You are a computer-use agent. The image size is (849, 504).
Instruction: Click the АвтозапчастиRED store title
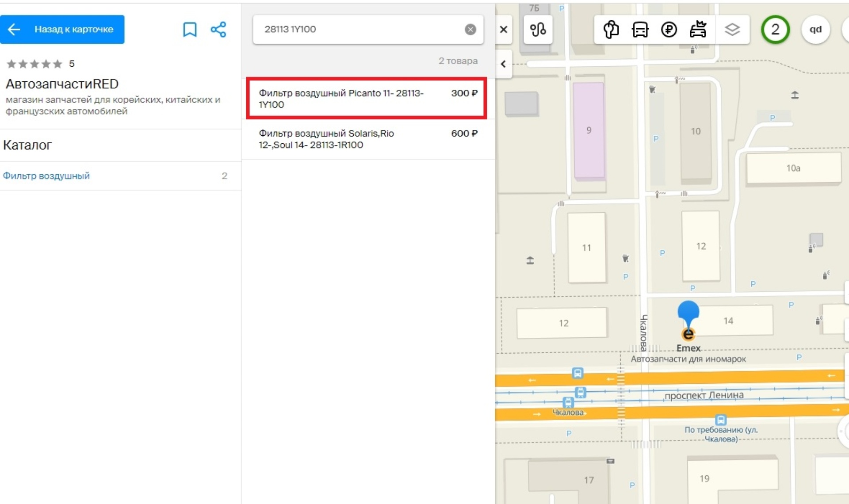(62, 84)
